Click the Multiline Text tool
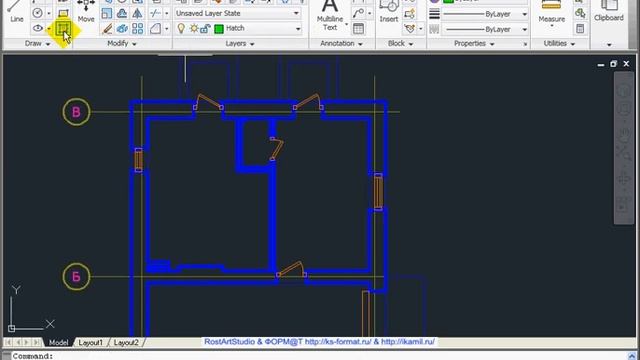The image size is (640, 360). point(330,16)
